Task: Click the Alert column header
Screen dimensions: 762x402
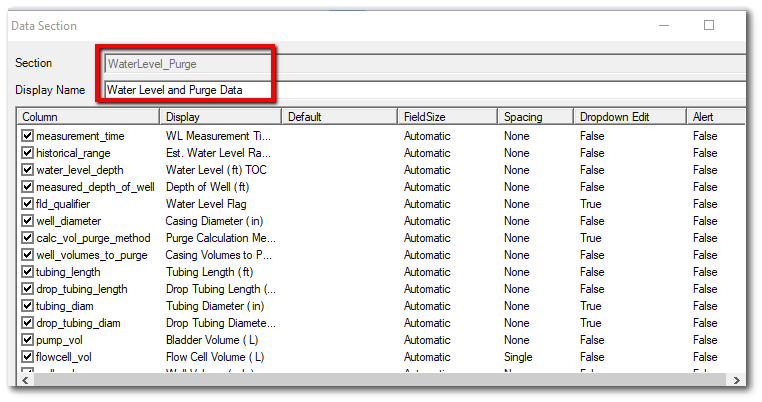Action: click(x=714, y=117)
